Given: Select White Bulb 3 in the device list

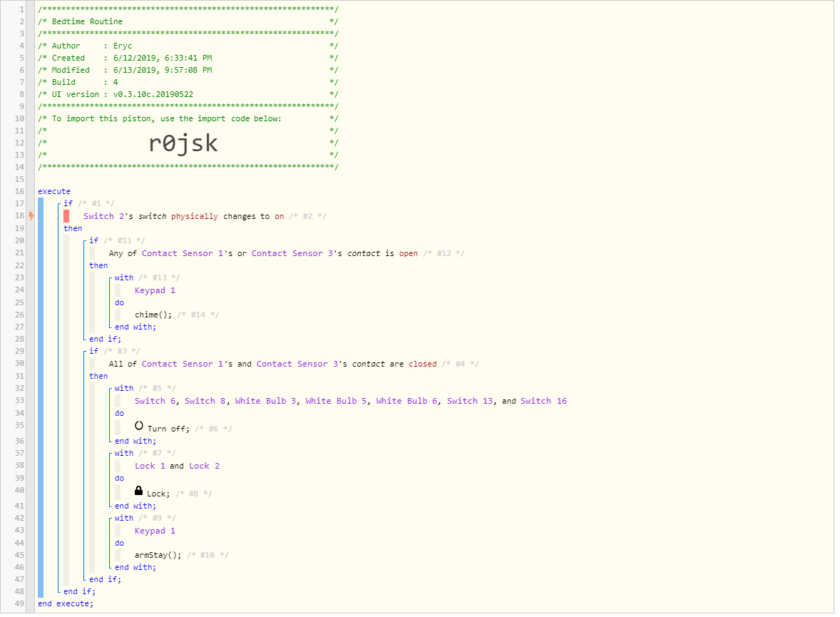Looking at the screenshot, I should (266, 401).
